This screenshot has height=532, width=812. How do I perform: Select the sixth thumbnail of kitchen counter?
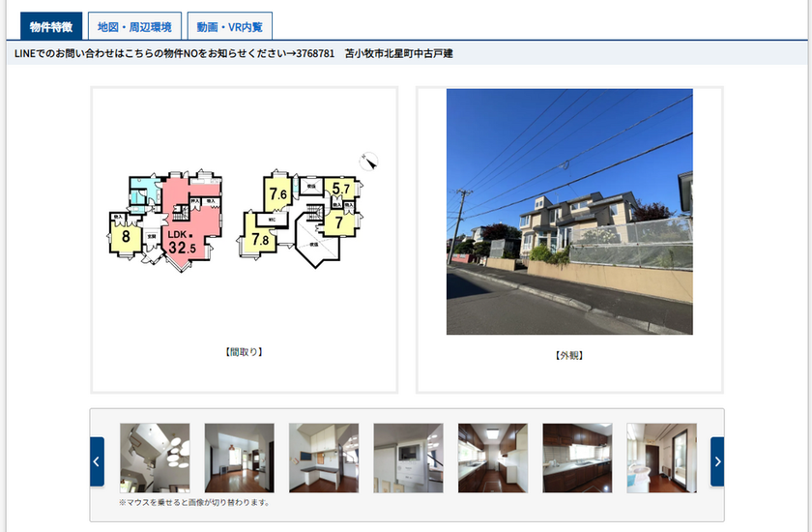click(577, 458)
